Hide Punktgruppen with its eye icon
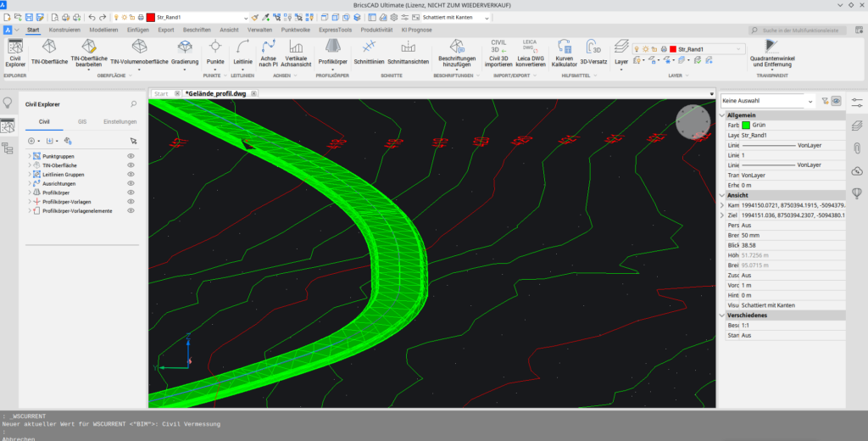Viewport: 868px width, 441px height. [x=131, y=157]
